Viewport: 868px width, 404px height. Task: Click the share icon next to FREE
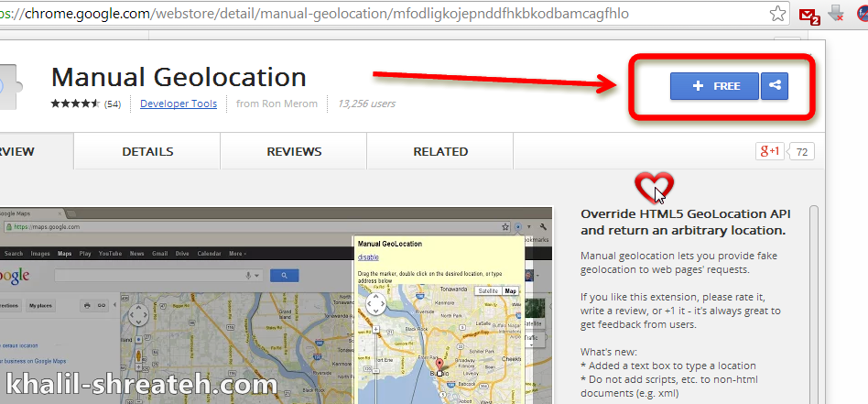click(x=775, y=86)
